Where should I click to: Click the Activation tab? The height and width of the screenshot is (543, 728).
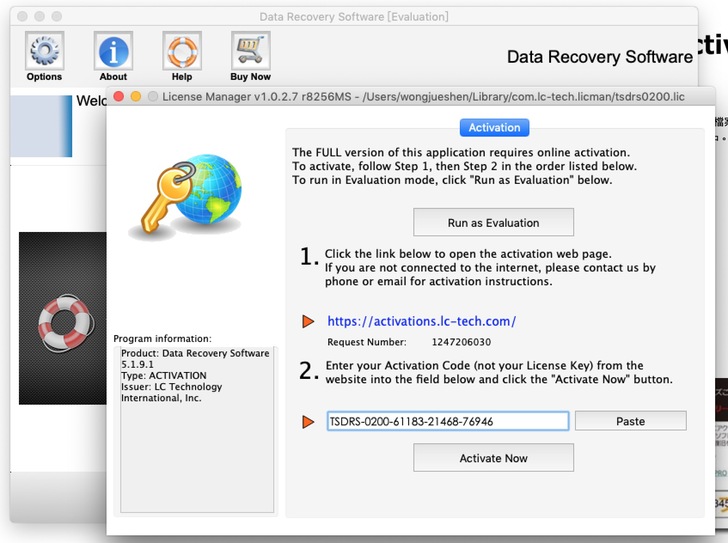494,128
